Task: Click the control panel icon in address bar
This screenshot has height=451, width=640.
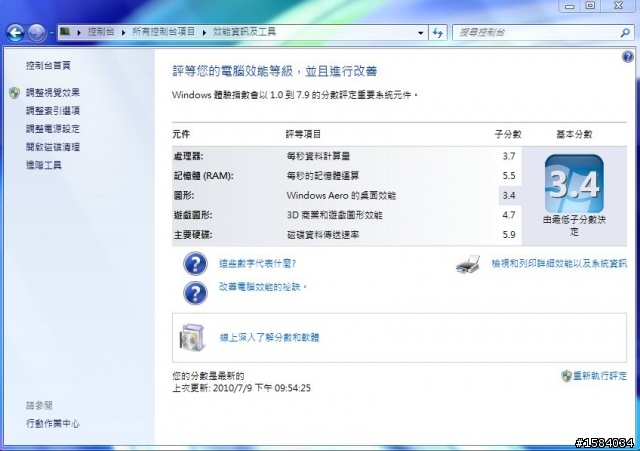Action: [x=65, y=31]
